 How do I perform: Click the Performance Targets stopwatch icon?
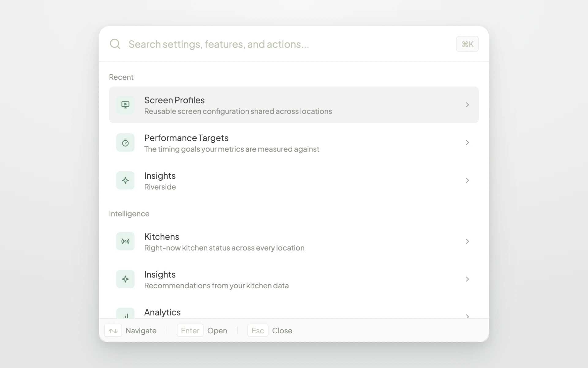tap(125, 143)
